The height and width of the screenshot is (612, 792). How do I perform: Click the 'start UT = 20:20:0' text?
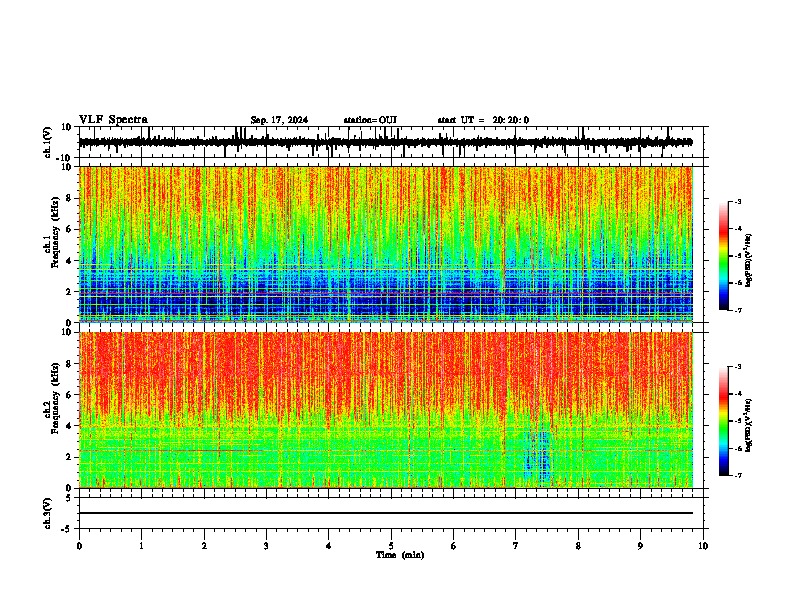483,120
